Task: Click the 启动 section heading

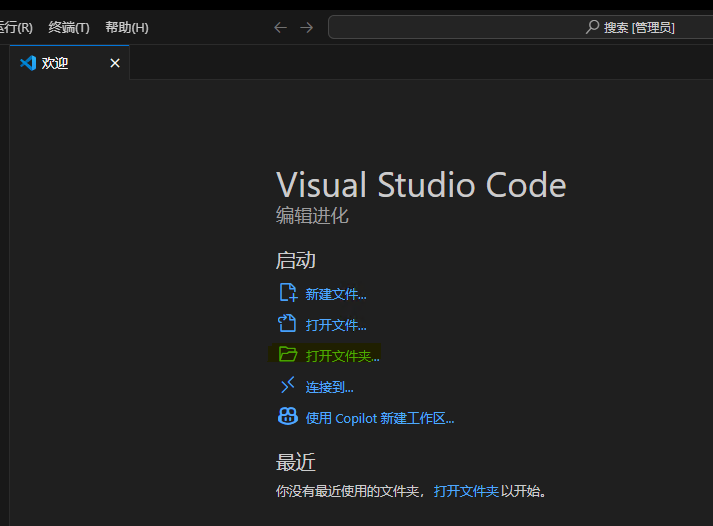Action: pyautogui.click(x=296, y=260)
